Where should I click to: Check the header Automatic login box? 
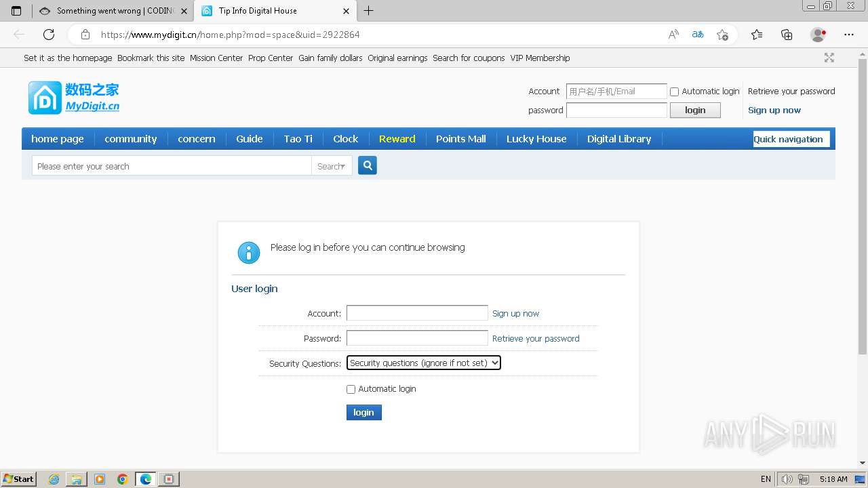pyautogui.click(x=674, y=91)
